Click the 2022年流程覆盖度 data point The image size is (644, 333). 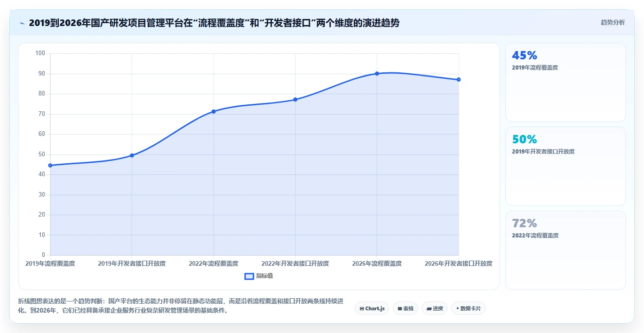(214, 111)
